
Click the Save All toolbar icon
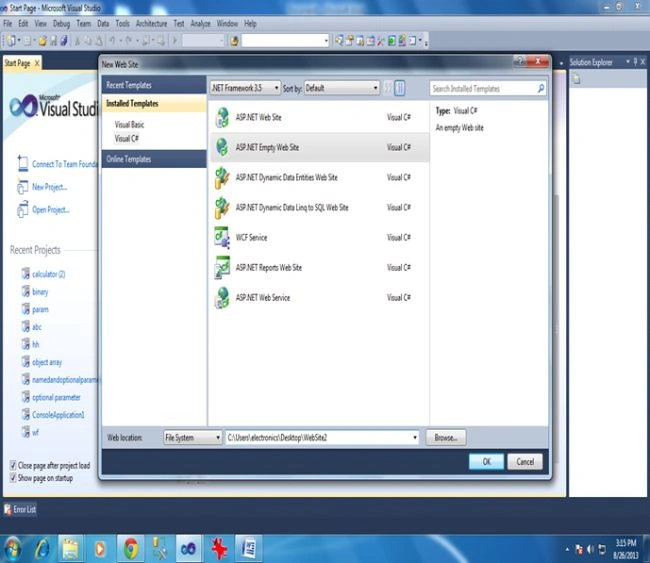pyautogui.click(x=64, y=41)
